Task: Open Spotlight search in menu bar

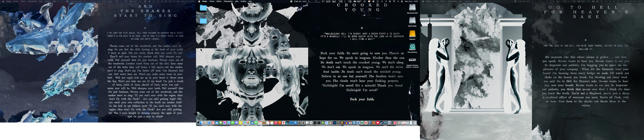Action: pyautogui.click(x=398, y=1)
